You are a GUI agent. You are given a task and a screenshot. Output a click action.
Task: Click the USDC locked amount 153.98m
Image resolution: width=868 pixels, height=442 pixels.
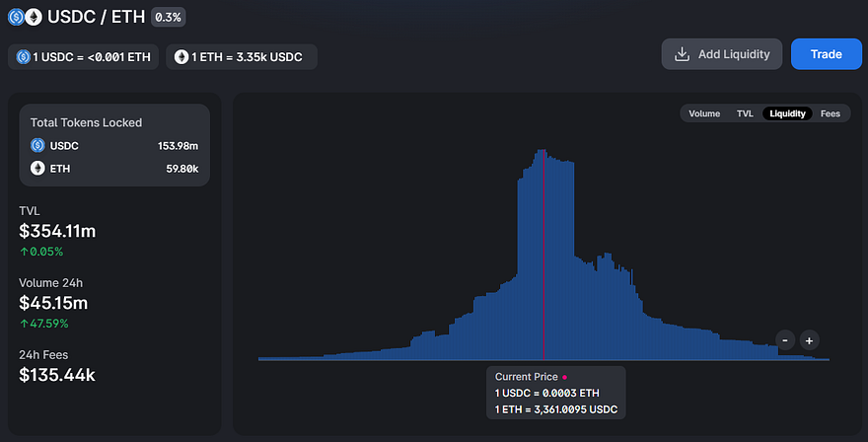pyautogui.click(x=178, y=146)
